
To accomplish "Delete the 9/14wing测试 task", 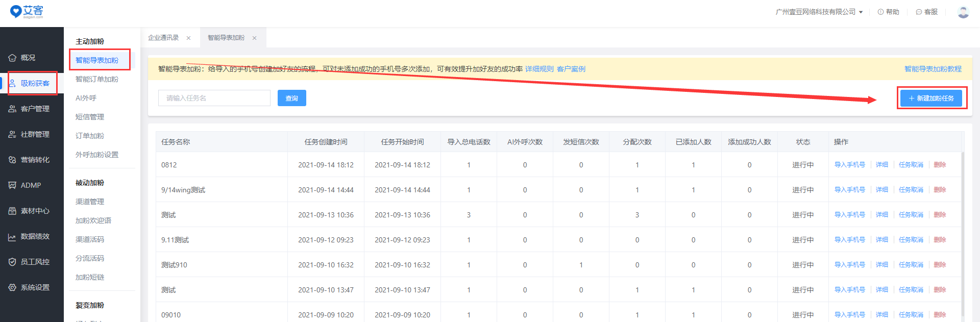I will [x=940, y=190].
